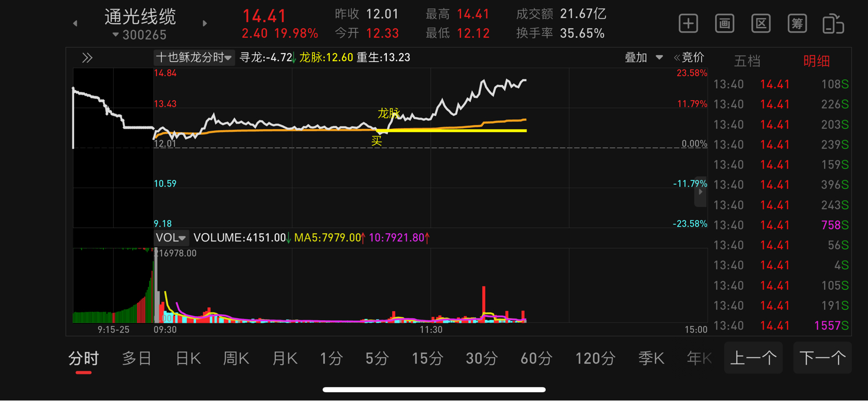Tap the 成交额 21.67亿 value
Viewport: 868px width, 401px height.
[x=561, y=14]
